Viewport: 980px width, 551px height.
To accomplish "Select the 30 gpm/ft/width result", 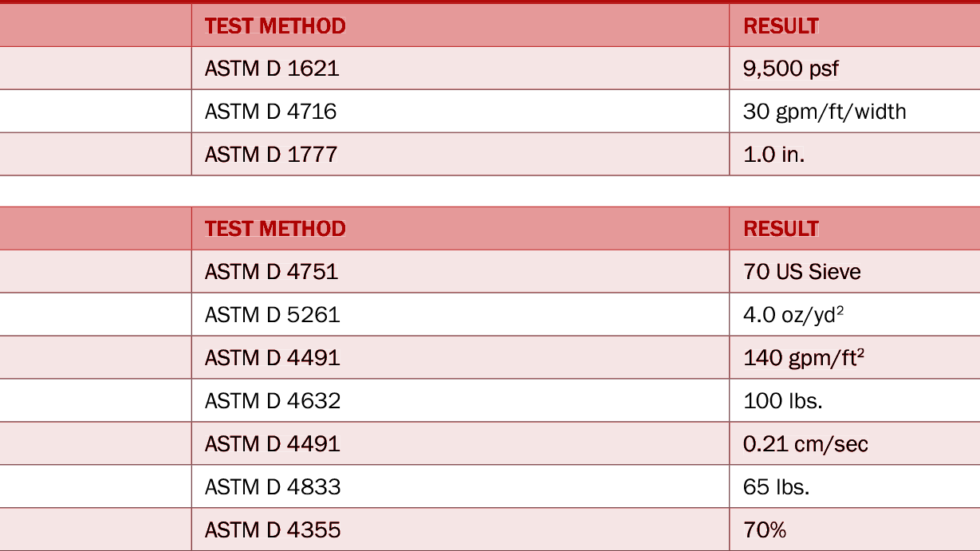I will pyautogui.click(x=824, y=112).
